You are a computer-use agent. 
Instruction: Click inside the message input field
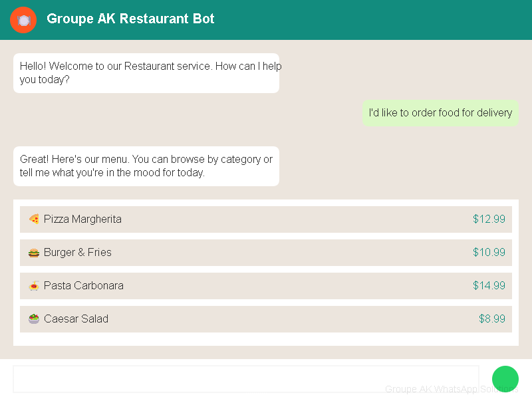246,378
